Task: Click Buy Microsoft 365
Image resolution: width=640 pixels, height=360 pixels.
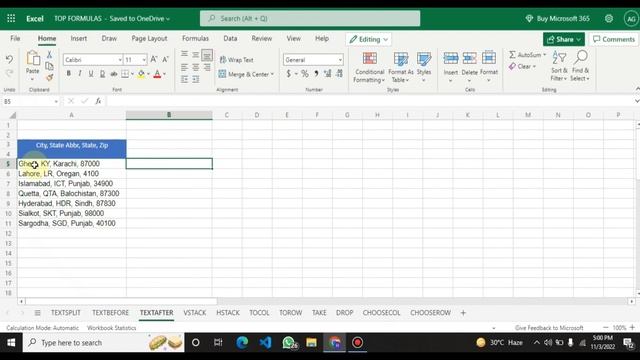Action: coord(558,18)
